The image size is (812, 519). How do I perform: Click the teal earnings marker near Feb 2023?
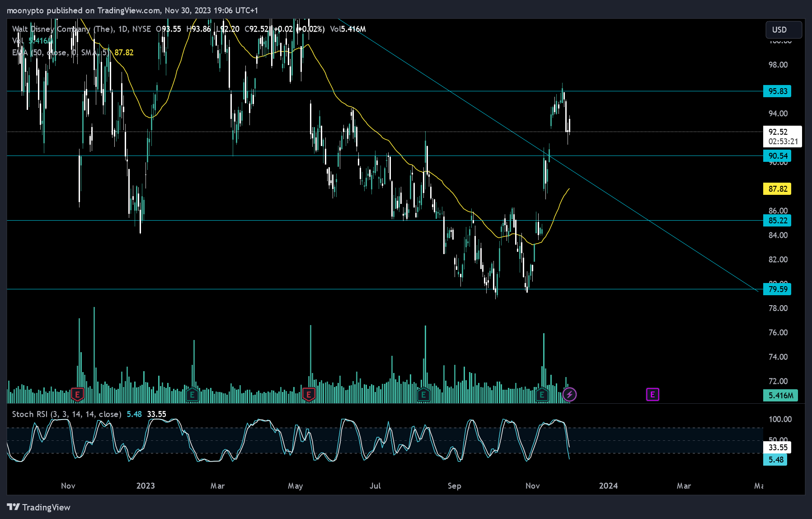coord(192,395)
